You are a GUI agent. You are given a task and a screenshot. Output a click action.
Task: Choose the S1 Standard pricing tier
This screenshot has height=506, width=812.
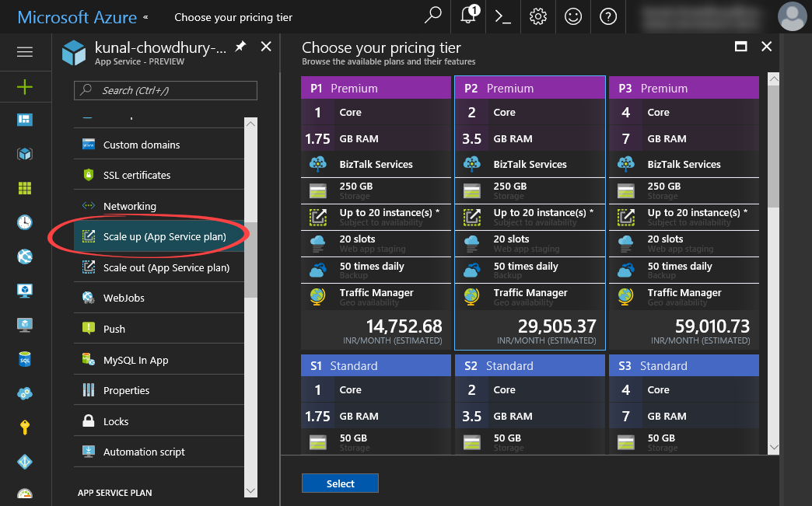click(x=376, y=404)
